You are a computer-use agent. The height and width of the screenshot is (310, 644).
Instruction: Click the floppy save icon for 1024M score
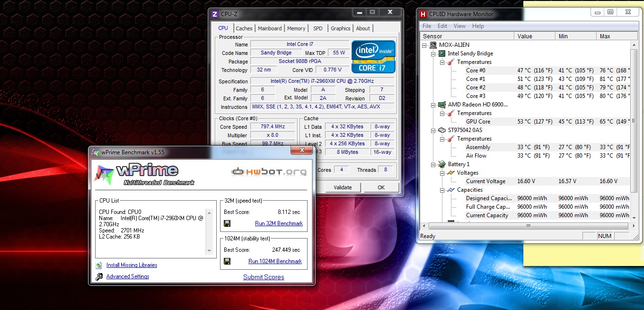tap(228, 261)
